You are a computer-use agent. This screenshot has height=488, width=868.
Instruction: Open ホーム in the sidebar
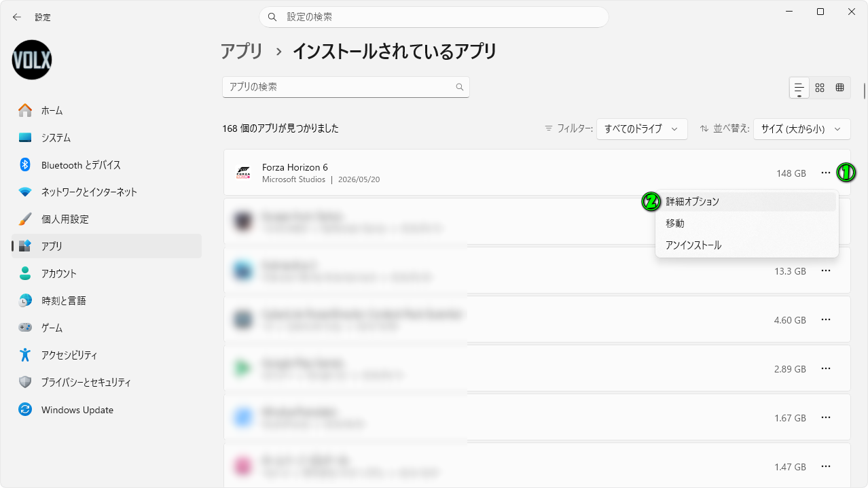coord(107,110)
